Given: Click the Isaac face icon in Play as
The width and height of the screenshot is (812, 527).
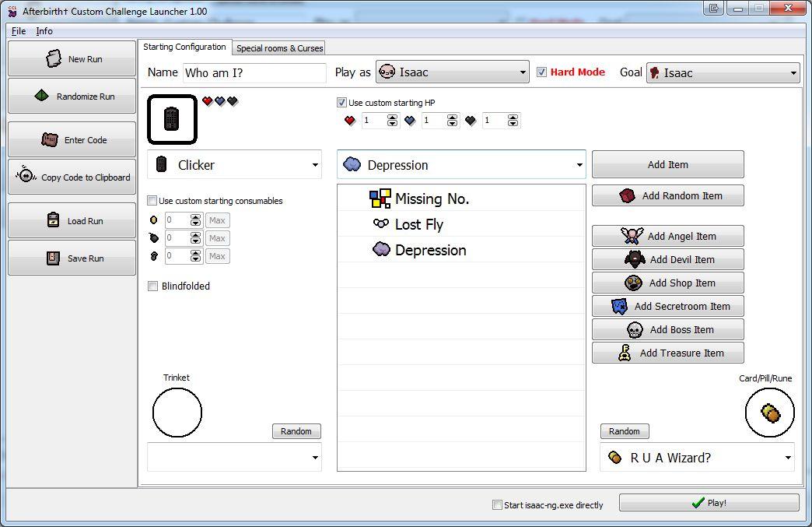Looking at the screenshot, I should (x=387, y=72).
